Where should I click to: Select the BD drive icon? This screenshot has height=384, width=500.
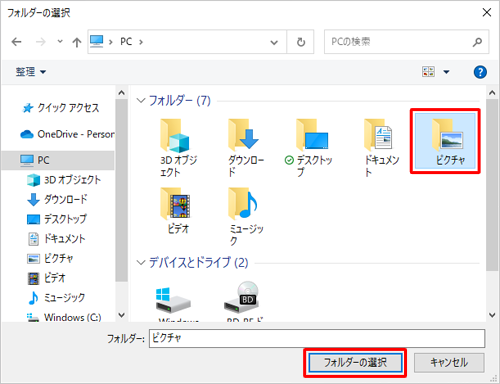(242, 297)
